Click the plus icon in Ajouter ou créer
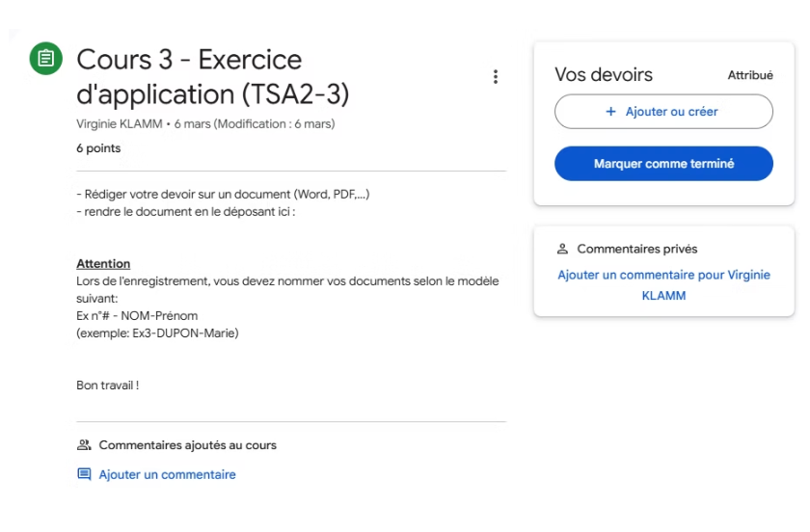 tap(609, 112)
